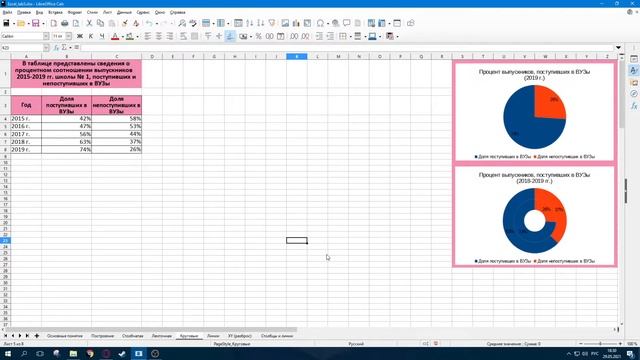The height and width of the screenshot is (360, 640).
Task: Open the Файл menu
Action: pyautogui.click(x=7, y=12)
